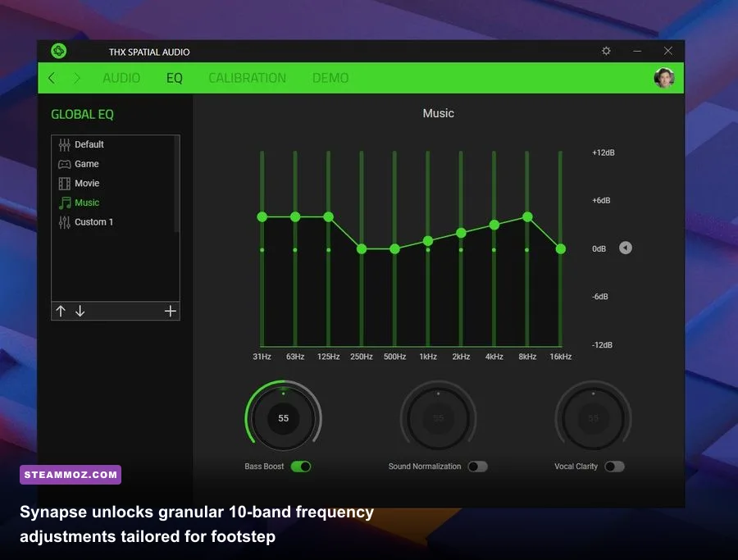Click the 500Hz band slider handle
Screen dimensions: 738x560
[395, 249]
